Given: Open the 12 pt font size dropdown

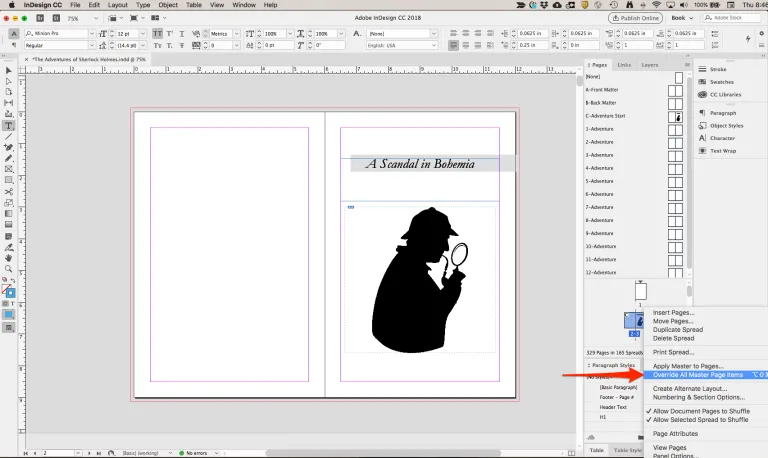Looking at the screenshot, I should 143,33.
